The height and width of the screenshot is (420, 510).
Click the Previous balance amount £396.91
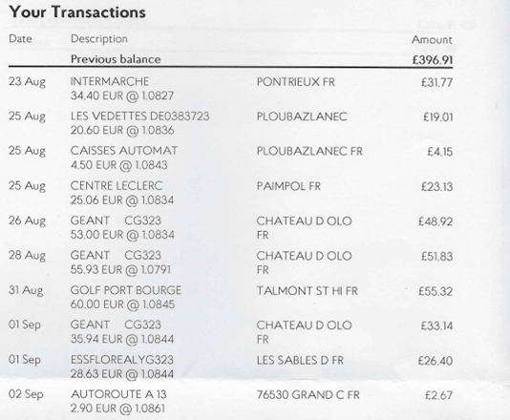(x=433, y=60)
